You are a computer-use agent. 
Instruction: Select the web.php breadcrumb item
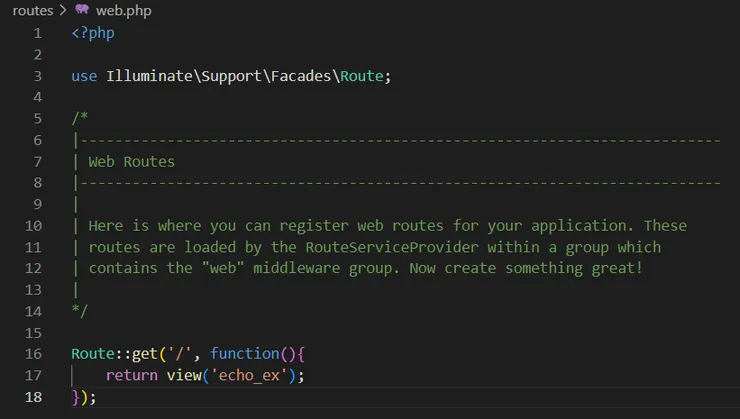(123, 10)
